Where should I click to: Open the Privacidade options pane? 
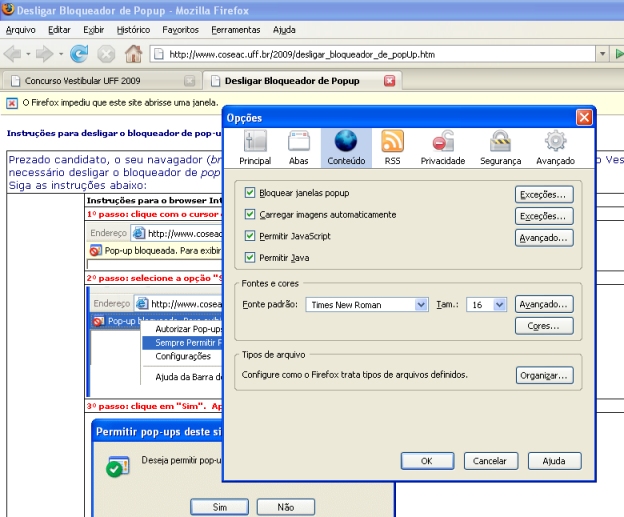click(443, 148)
